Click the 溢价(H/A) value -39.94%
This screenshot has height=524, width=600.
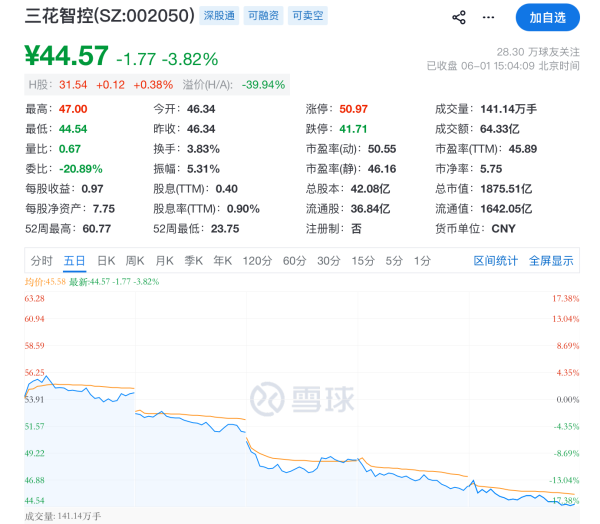pyautogui.click(x=263, y=85)
